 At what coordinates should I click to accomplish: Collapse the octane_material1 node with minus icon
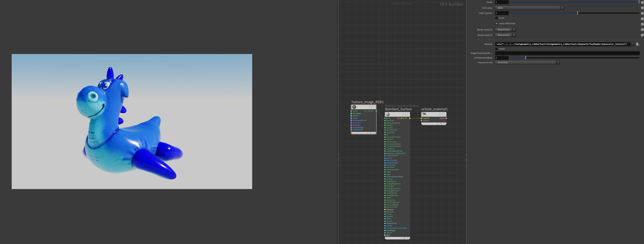pyautogui.click(x=444, y=123)
